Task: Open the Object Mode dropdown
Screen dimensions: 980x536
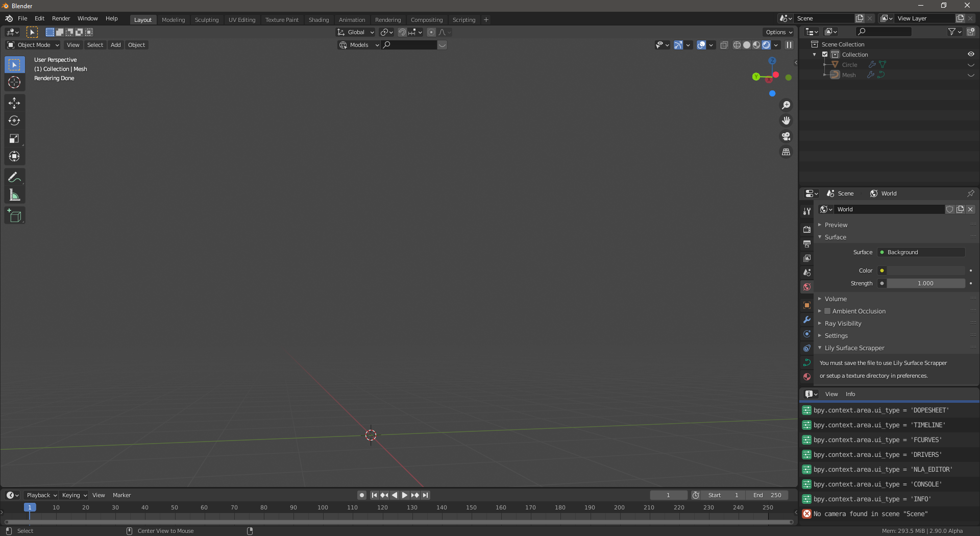Action: coord(33,45)
